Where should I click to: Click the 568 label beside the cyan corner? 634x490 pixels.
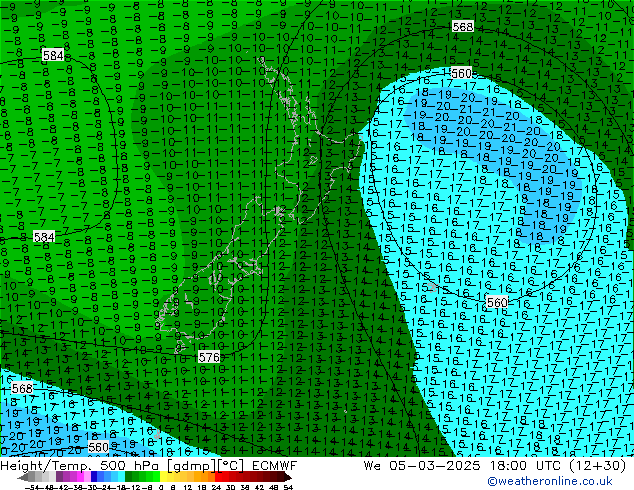21,389
